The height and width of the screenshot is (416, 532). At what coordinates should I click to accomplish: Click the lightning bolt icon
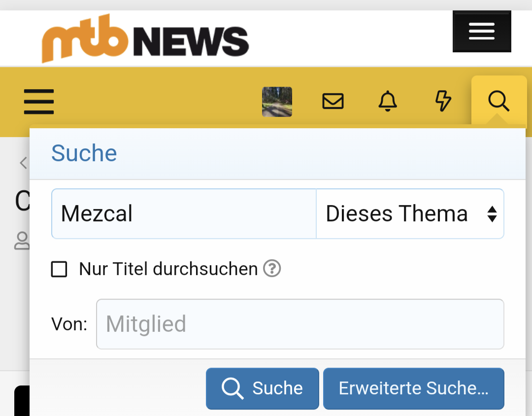click(x=443, y=102)
